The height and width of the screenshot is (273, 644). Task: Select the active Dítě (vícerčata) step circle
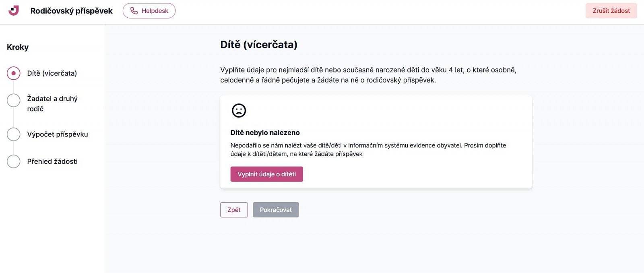[14, 73]
